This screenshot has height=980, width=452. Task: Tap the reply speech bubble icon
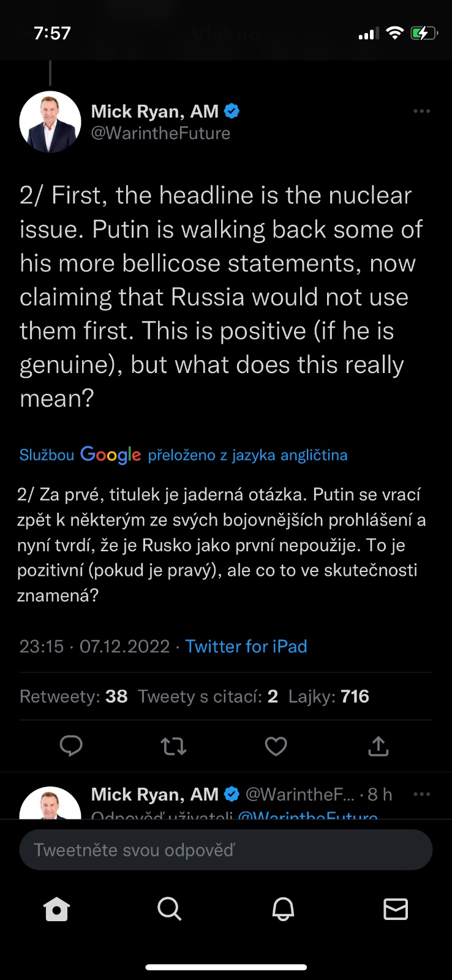(x=71, y=745)
